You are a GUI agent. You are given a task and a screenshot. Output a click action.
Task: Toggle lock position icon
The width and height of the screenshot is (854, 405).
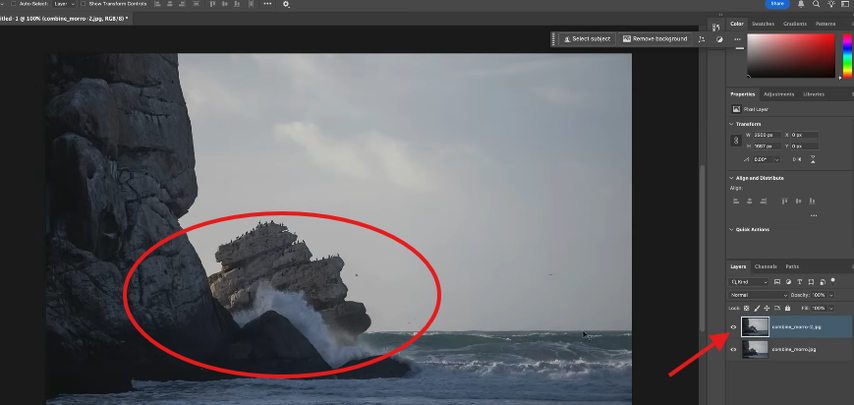(x=767, y=308)
